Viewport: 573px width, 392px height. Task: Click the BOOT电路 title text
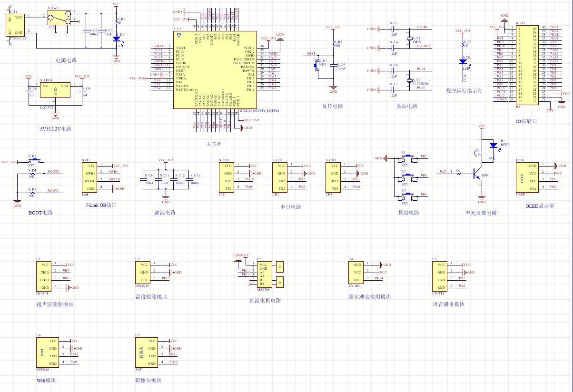(x=40, y=213)
